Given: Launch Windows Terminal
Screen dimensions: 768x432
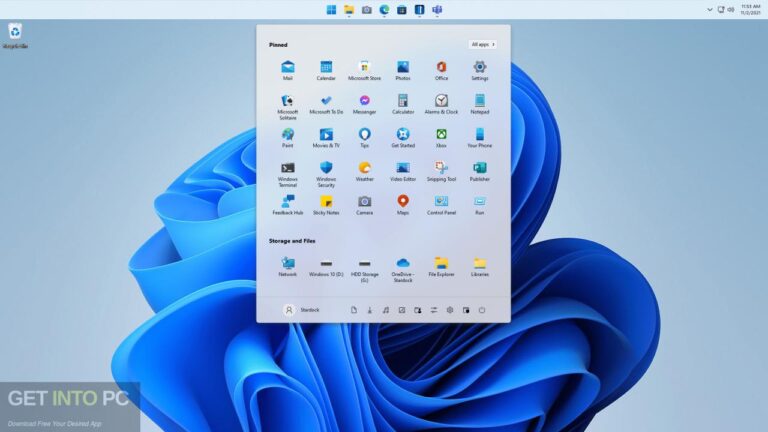Looking at the screenshot, I should tap(288, 174).
